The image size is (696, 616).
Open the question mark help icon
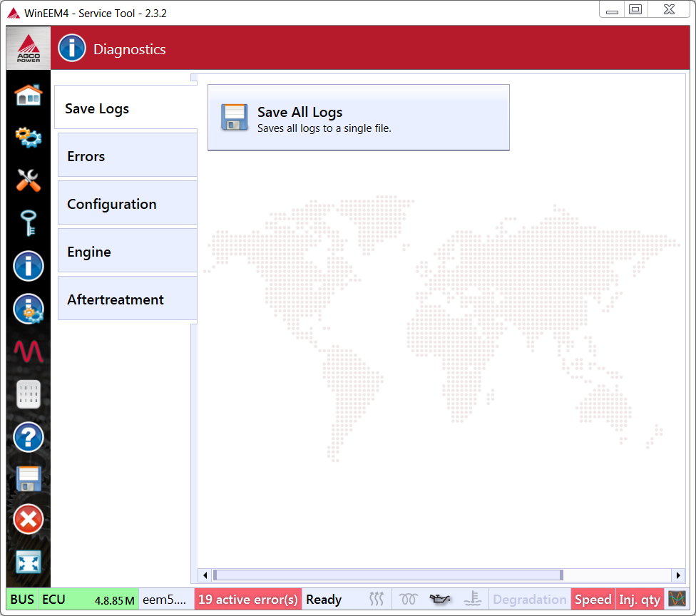point(29,437)
